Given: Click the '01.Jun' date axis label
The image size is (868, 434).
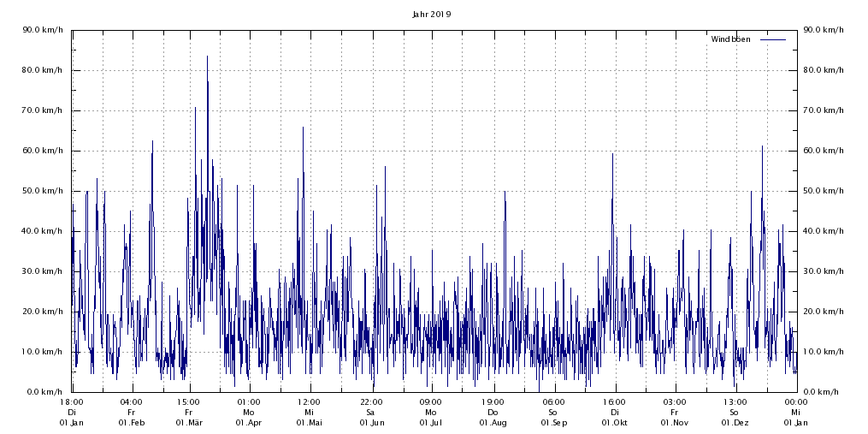Looking at the screenshot, I should (371, 423).
